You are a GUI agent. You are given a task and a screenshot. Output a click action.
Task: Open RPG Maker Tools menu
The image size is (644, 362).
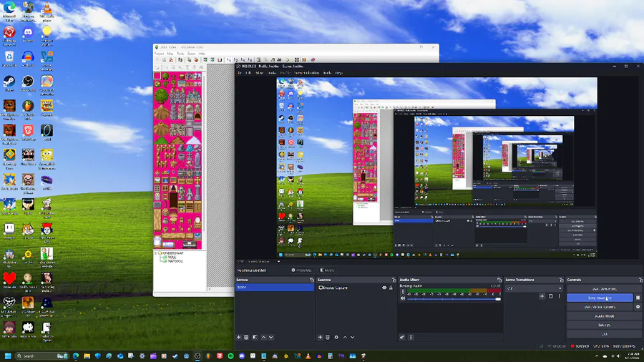tap(180, 54)
